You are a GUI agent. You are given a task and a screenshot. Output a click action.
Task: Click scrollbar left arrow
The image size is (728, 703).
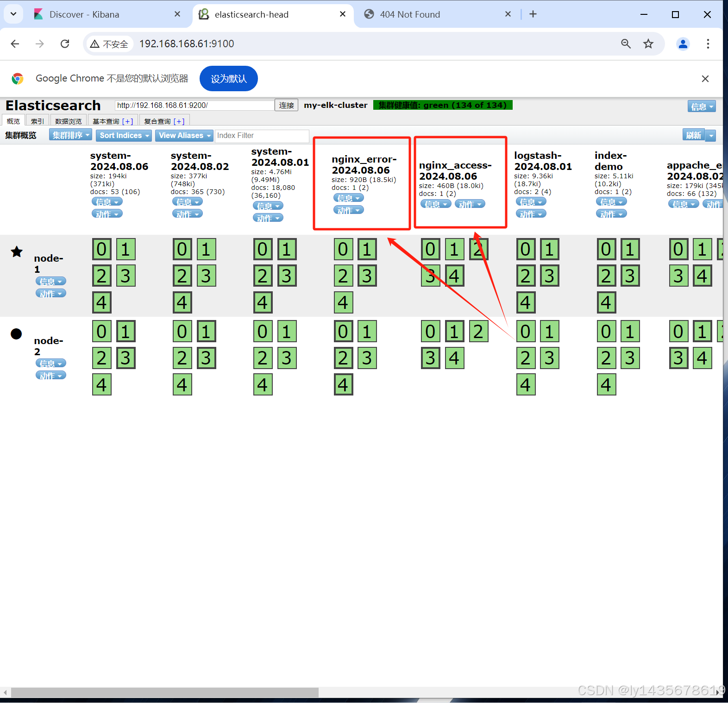tap(5, 692)
